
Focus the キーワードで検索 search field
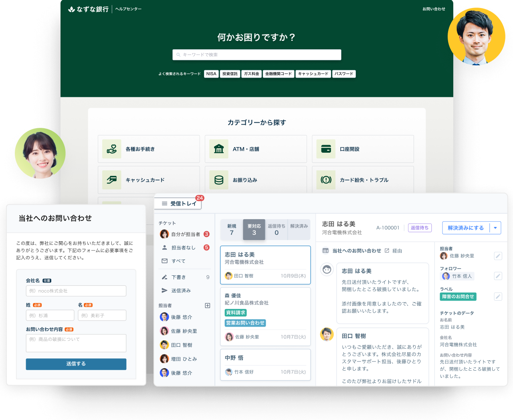click(x=257, y=55)
